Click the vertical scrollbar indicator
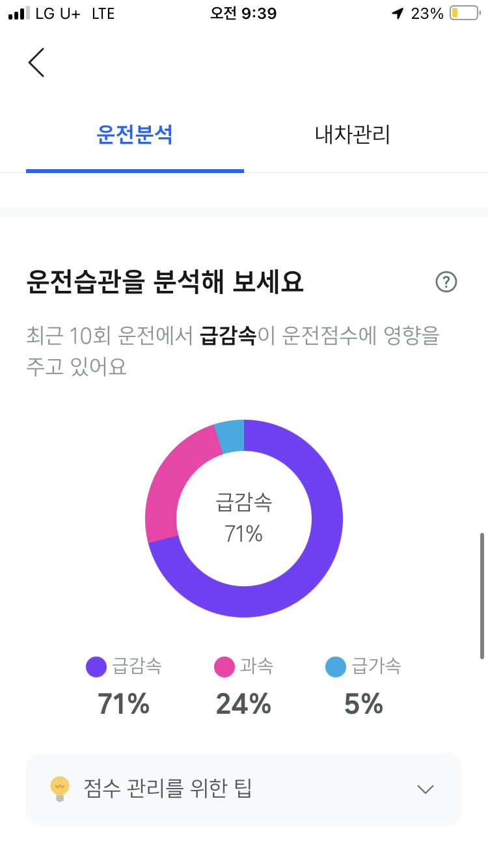 pyautogui.click(x=481, y=595)
